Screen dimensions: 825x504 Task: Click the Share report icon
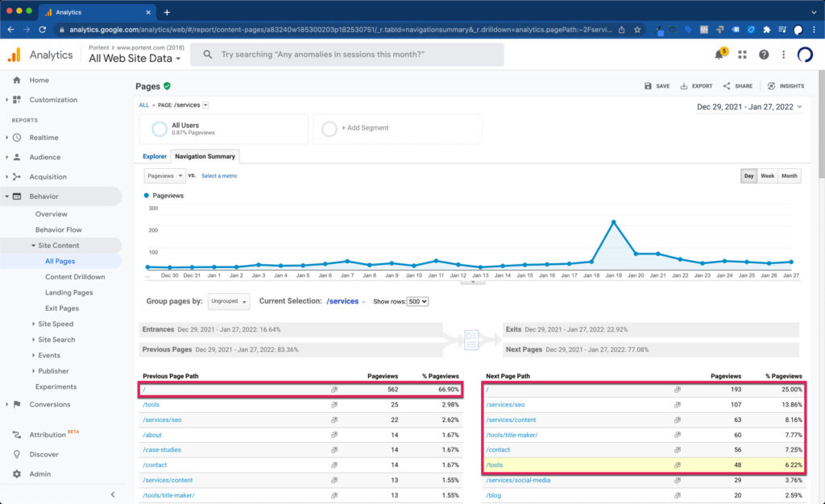(727, 86)
